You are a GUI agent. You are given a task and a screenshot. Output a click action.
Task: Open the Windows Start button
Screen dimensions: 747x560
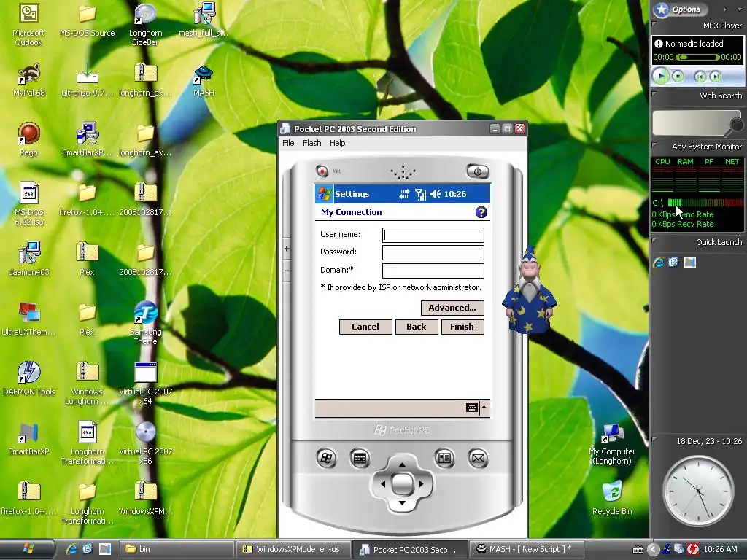[28, 549]
